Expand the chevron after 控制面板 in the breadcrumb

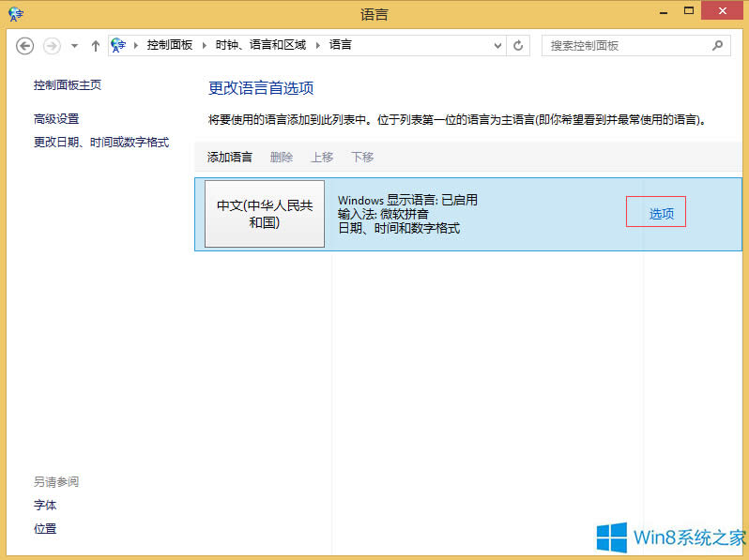coord(205,45)
